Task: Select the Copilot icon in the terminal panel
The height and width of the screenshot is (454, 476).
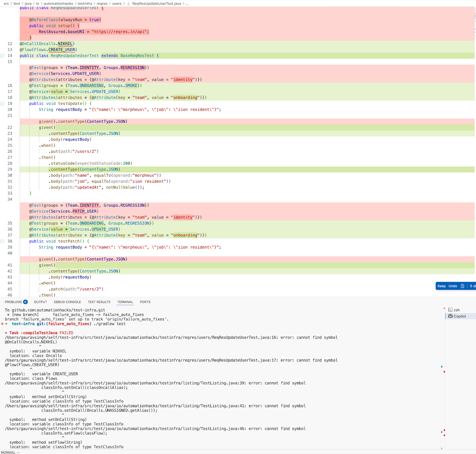Action: (x=451, y=316)
